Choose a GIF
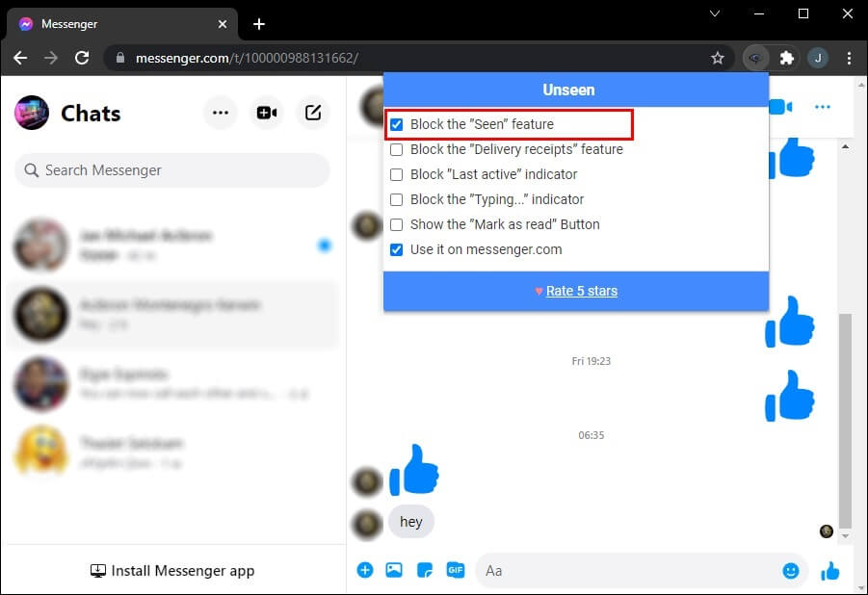This screenshot has height=595, width=868. [455, 570]
